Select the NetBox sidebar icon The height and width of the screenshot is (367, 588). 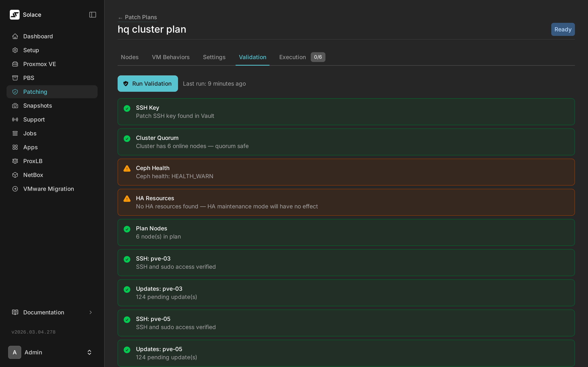point(15,175)
